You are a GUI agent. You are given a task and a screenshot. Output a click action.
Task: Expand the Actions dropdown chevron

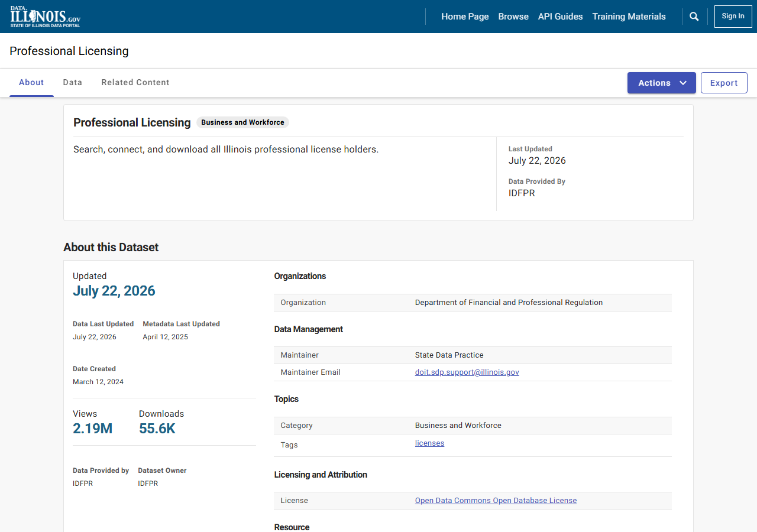coord(683,83)
